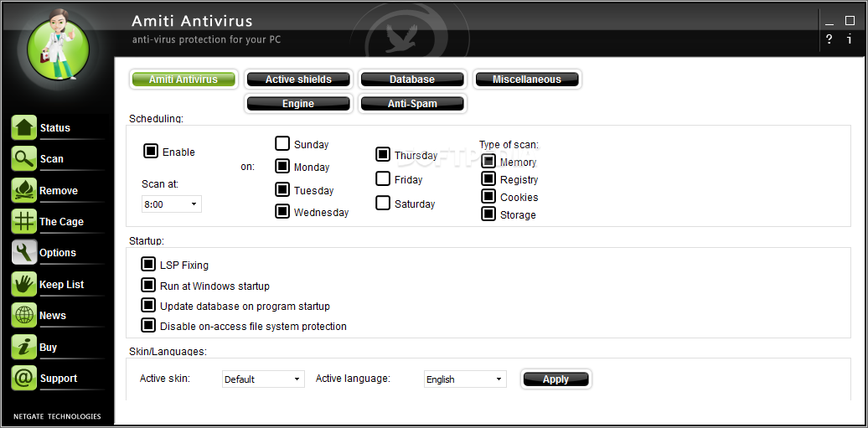Select the Remove fire icon
Screen dimensions: 868x428
click(23, 190)
